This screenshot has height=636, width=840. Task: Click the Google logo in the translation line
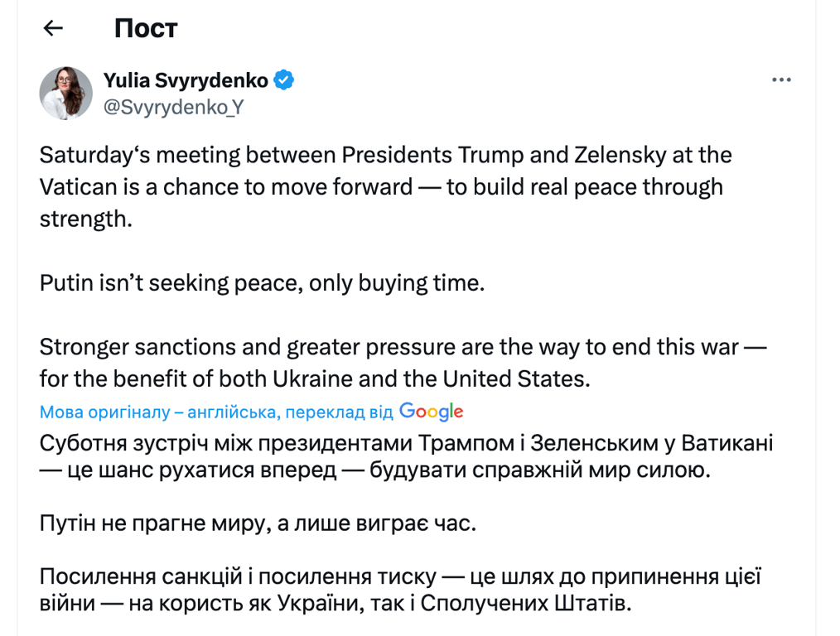[431, 411]
